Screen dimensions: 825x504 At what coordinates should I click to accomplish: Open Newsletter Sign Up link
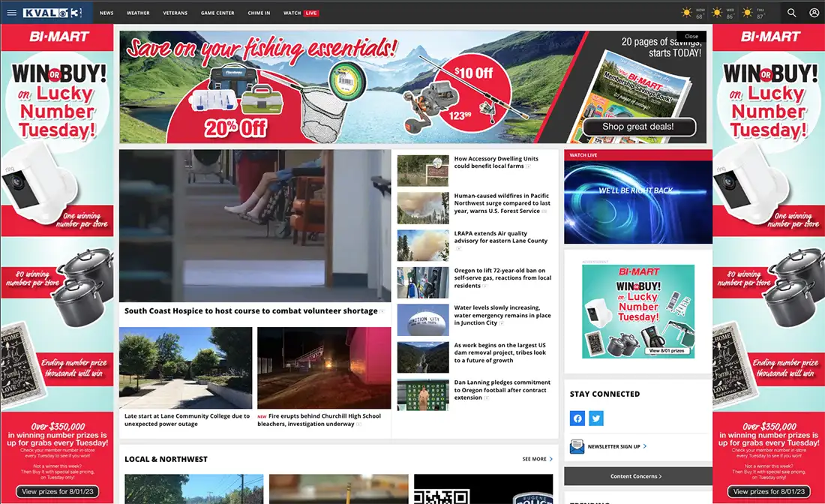(616, 447)
